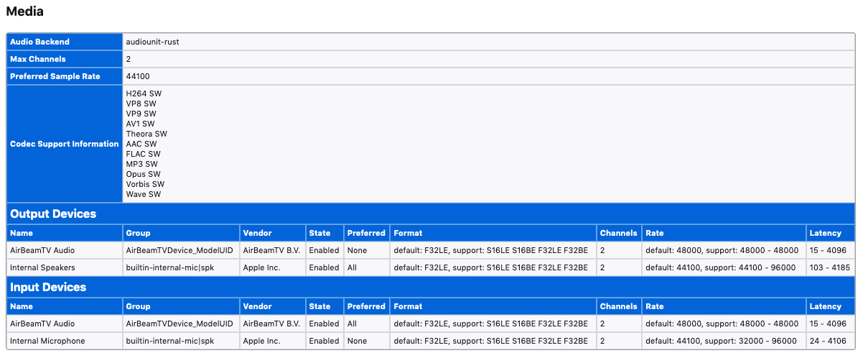Select Internal Microphone rate cell 32000 - 96000

pos(720,341)
